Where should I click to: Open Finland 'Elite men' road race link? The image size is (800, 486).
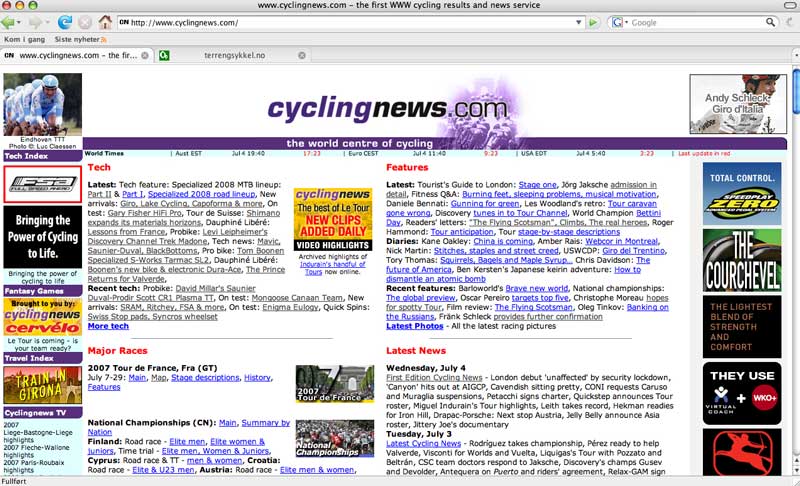[187, 442]
